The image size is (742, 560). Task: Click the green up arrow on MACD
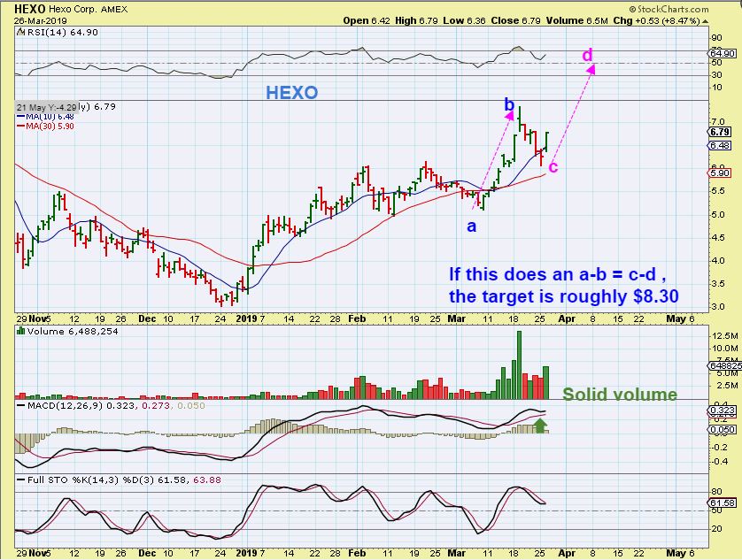(x=540, y=426)
